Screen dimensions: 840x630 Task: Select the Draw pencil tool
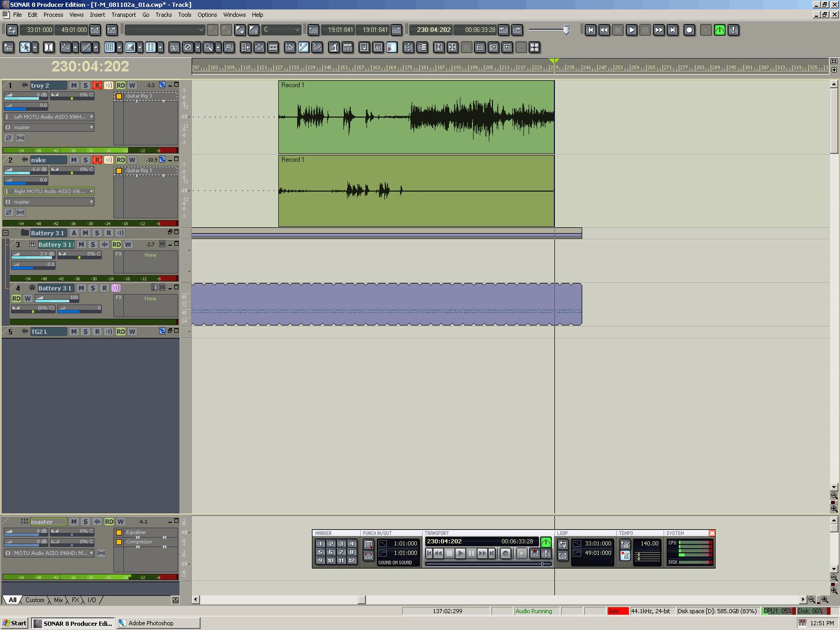(86, 48)
